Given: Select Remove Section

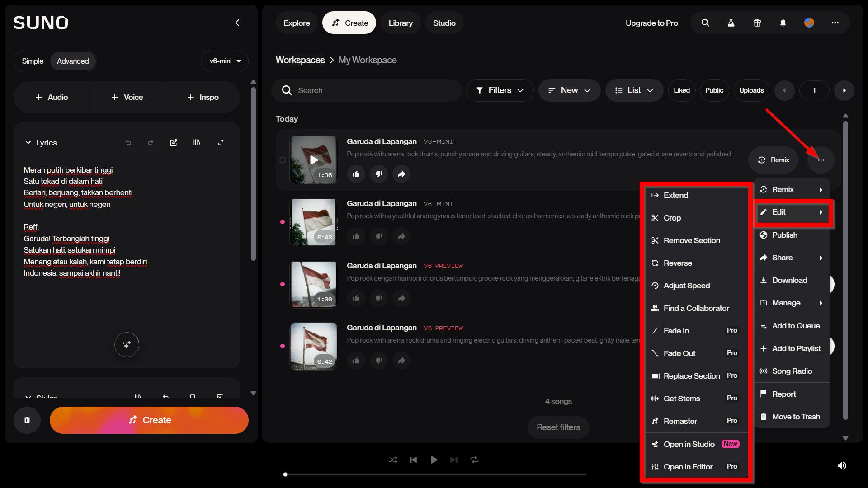Looking at the screenshot, I should [x=695, y=240].
